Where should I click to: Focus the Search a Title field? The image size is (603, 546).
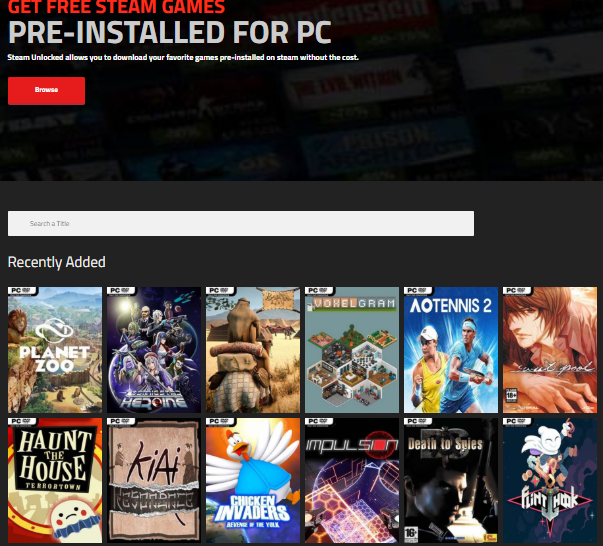pos(241,223)
